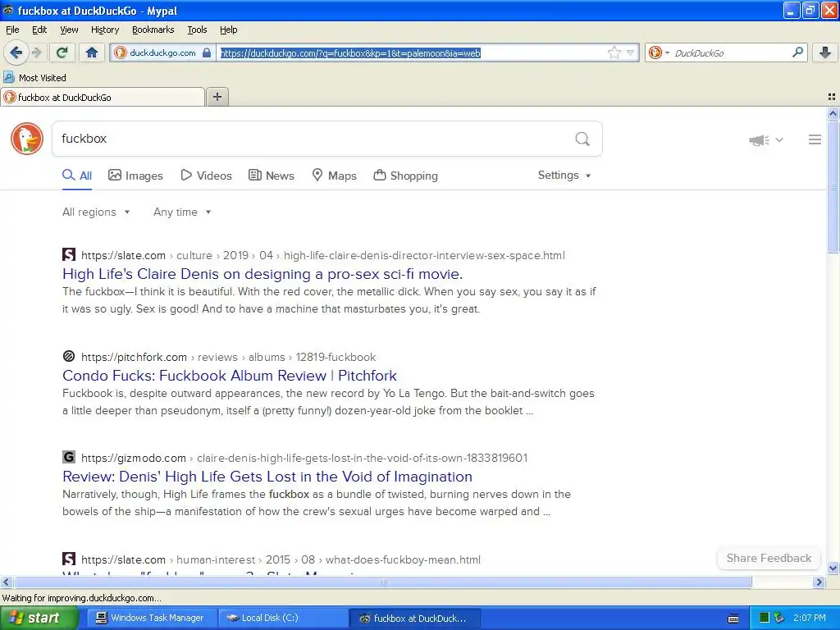Submit search with the page magnifier icon
The image size is (840, 630).
coord(582,139)
